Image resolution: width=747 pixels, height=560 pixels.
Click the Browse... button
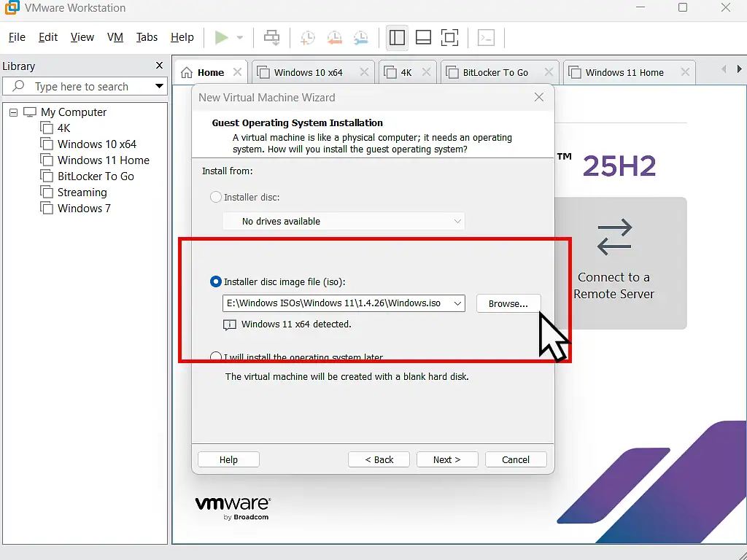coord(508,303)
